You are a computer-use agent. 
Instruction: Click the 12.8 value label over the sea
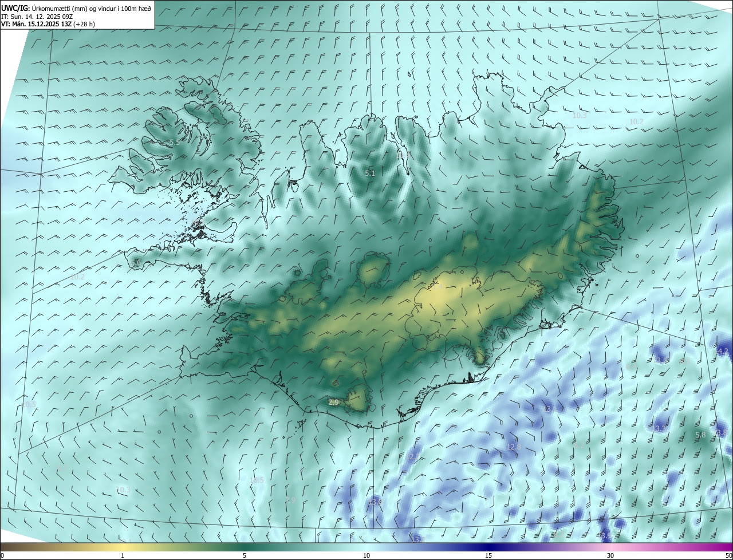point(514,447)
